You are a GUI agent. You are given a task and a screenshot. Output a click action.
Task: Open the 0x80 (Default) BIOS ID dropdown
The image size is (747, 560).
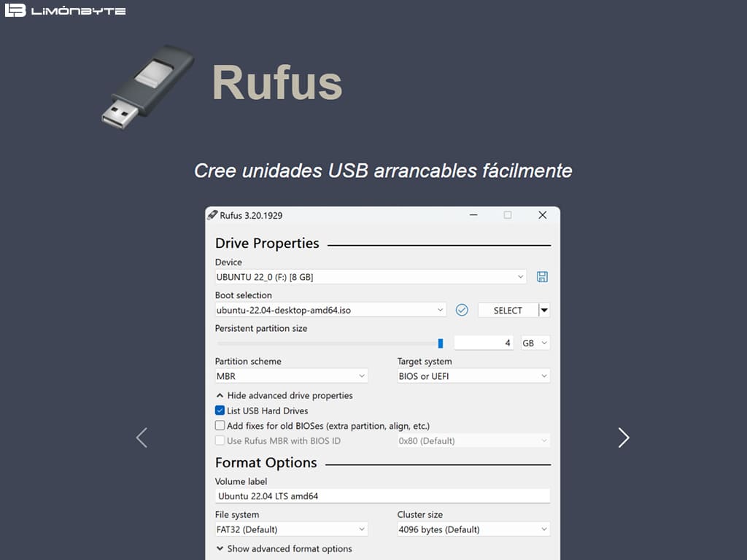(473, 440)
